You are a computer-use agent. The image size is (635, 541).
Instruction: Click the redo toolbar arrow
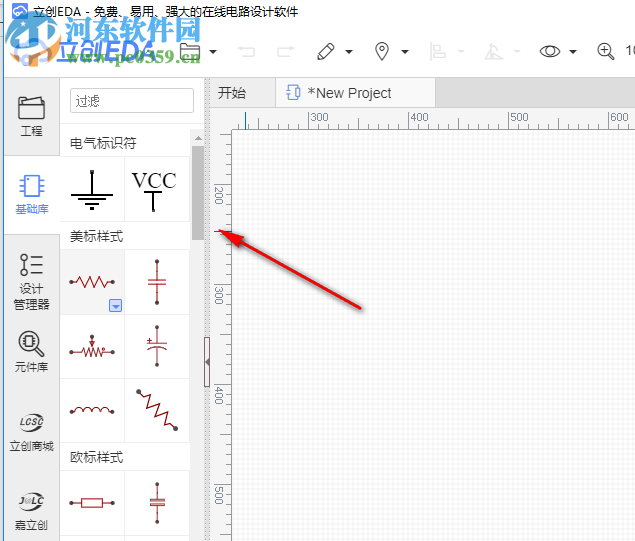286,52
